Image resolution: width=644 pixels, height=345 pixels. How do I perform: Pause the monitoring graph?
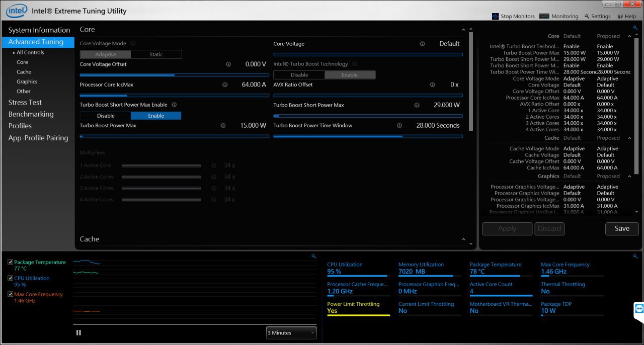[x=78, y=332]
